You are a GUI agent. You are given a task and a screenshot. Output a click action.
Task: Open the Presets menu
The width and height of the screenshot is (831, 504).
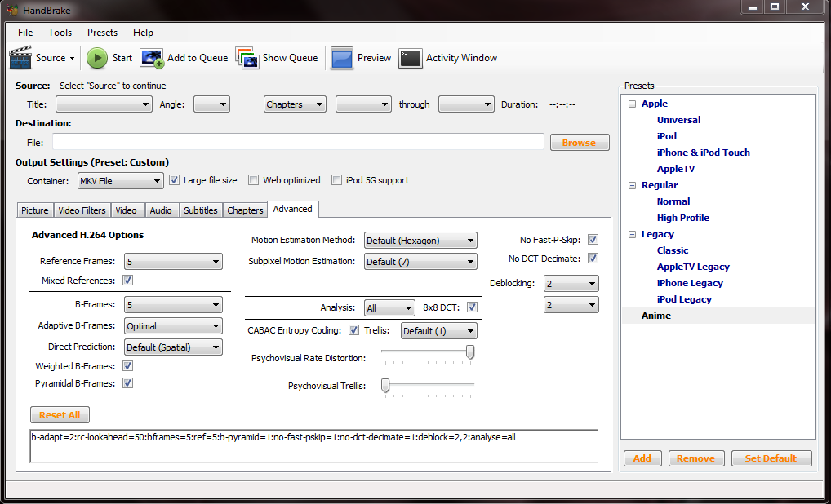click(102, 33)
